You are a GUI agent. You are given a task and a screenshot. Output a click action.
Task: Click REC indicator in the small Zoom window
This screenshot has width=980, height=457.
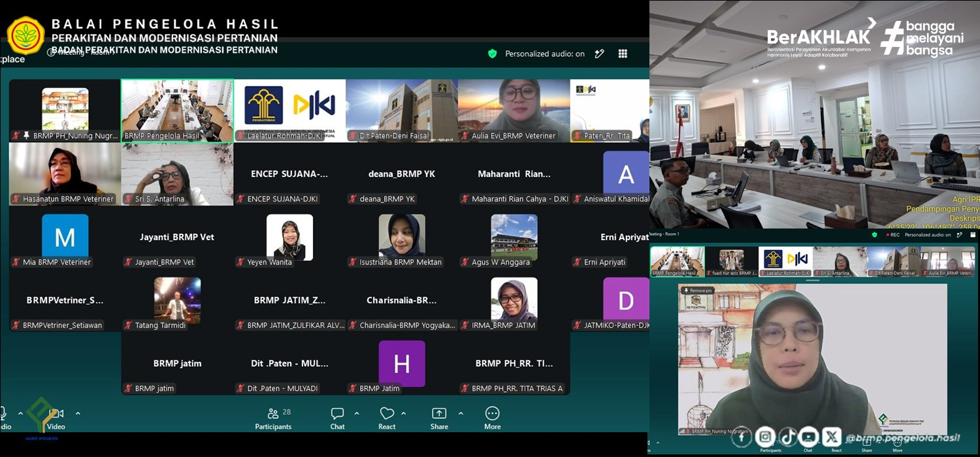click(892, 234)
